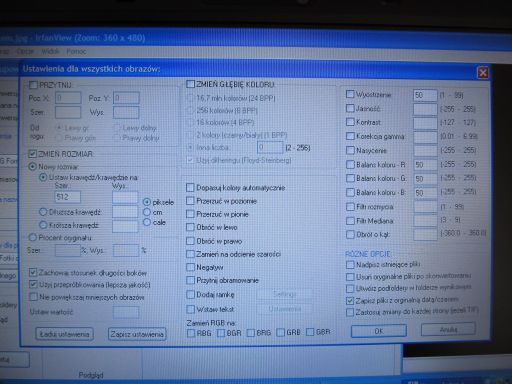Uncheck the ZMIEŃ ROZMIAR checkbox
This screenshot has width=512, height=384.
click(x=32, y=154)
